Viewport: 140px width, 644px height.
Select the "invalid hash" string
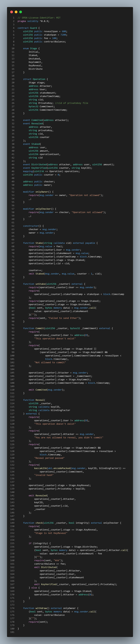pyautogui.click(x=44, y=475)
